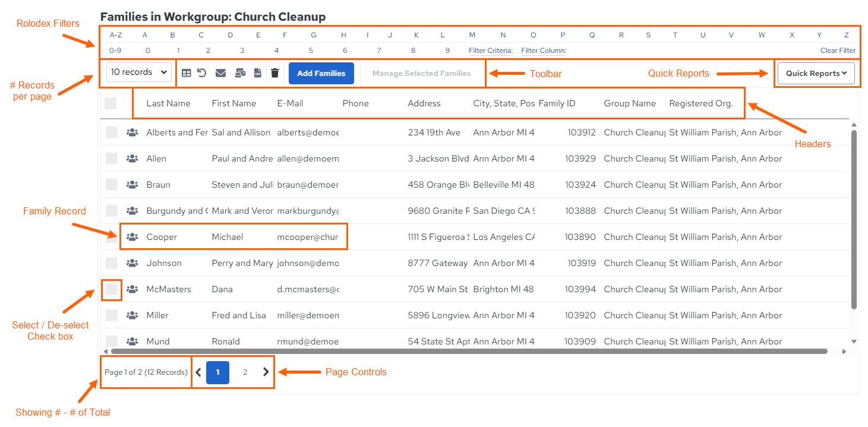Image resolution: width=868 pixels, height=427 pixels.
Task: Go to next page with right chevron
Action: (x=266, y=372)
